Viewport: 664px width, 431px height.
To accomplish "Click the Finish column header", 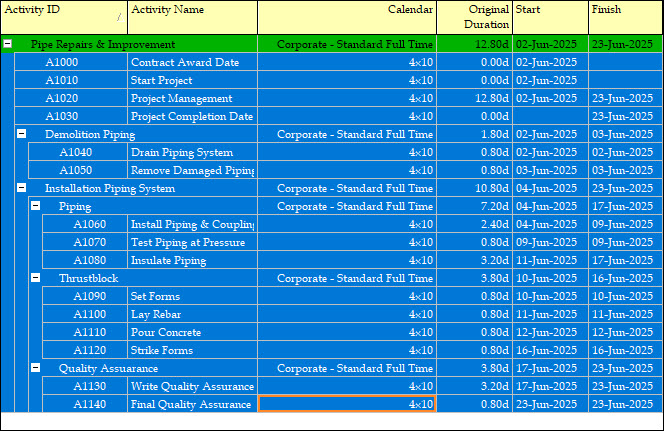I will coord(625,17).
